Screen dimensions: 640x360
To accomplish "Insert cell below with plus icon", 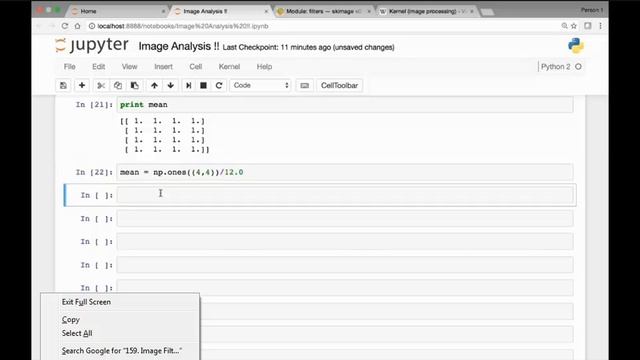I will point(82,85).
